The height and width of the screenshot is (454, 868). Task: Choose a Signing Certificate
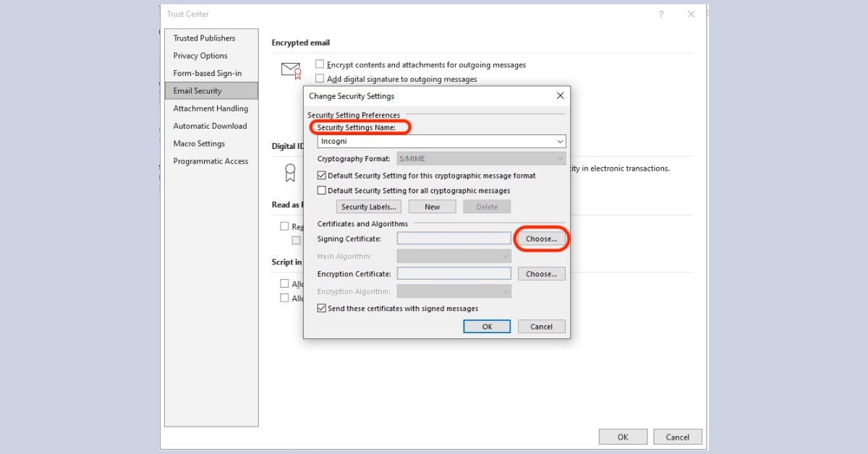(541, 239)
